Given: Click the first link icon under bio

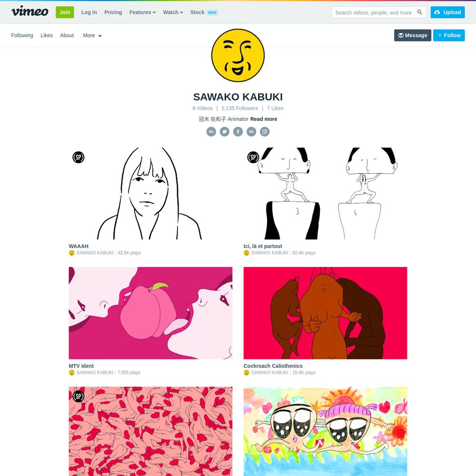Looking at the screenshot, I should point(211,131).
